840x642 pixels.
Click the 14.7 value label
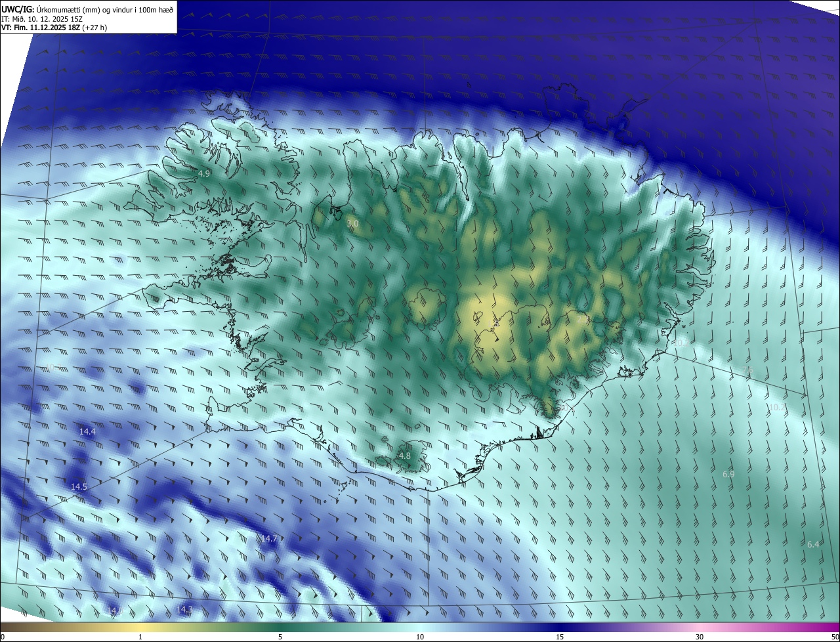269,539
